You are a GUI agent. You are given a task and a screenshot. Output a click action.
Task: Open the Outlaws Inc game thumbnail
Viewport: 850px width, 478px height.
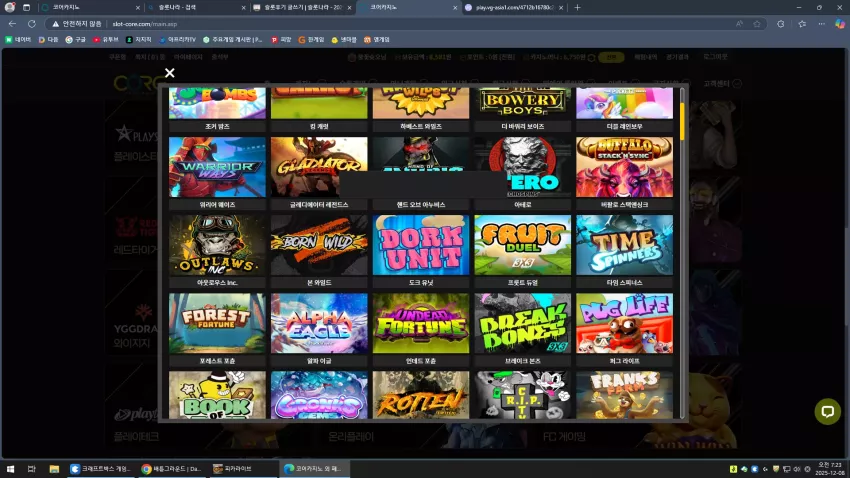(217, 245)
